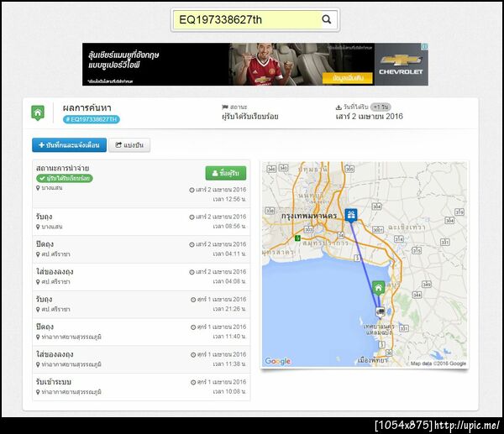Click the timeline row with time 04:08
The image size is (504, 434).
pyautogui.click(x=141, y=277)
